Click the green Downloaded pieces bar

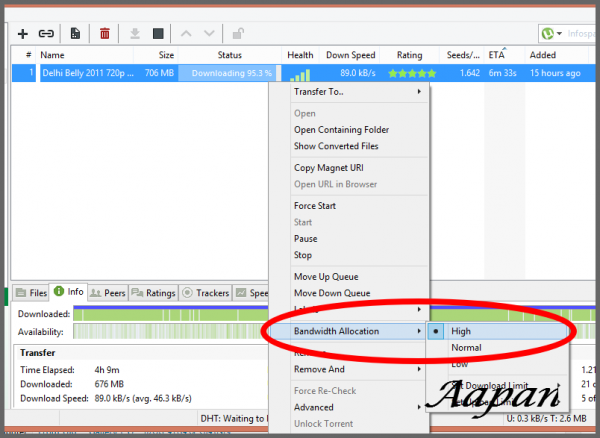pyautogui.click(x=171, y=315)
